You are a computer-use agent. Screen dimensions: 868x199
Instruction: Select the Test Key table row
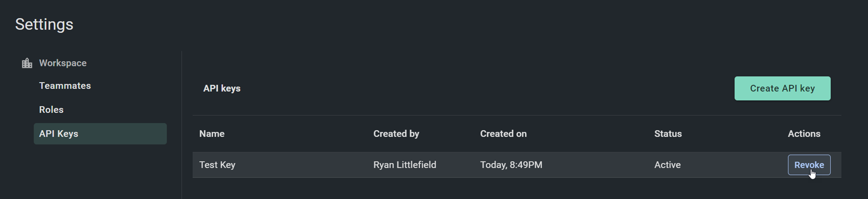517,165
